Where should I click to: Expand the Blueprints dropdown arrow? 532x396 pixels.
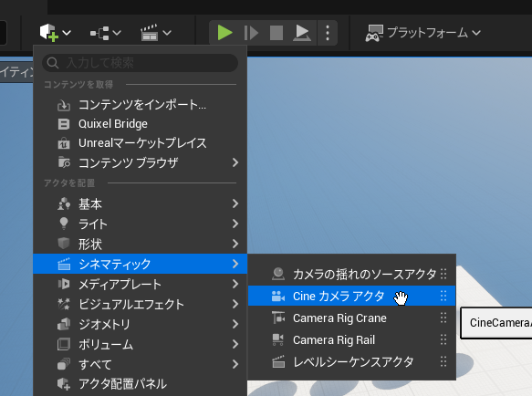(117, 33)
